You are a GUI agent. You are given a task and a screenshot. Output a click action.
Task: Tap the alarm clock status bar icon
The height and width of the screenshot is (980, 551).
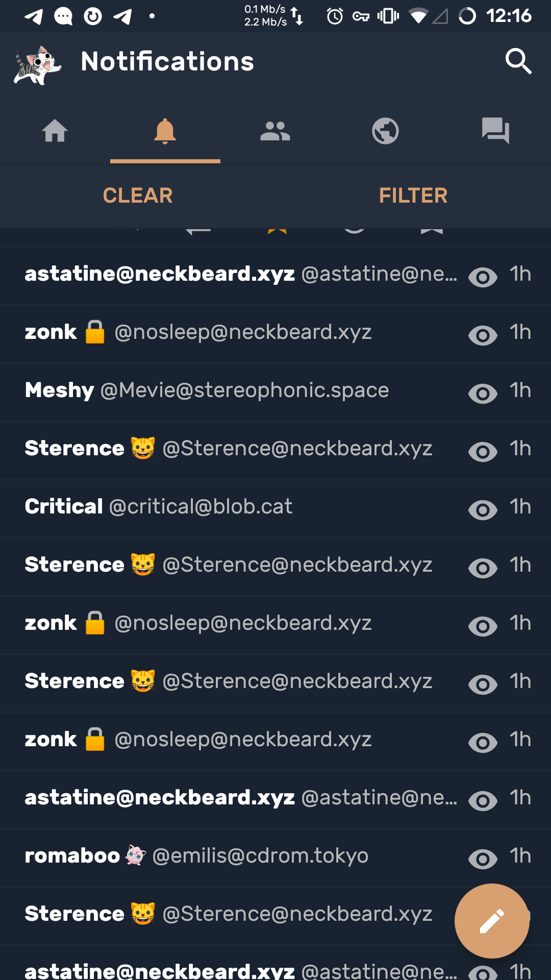[x=335, y=16]
